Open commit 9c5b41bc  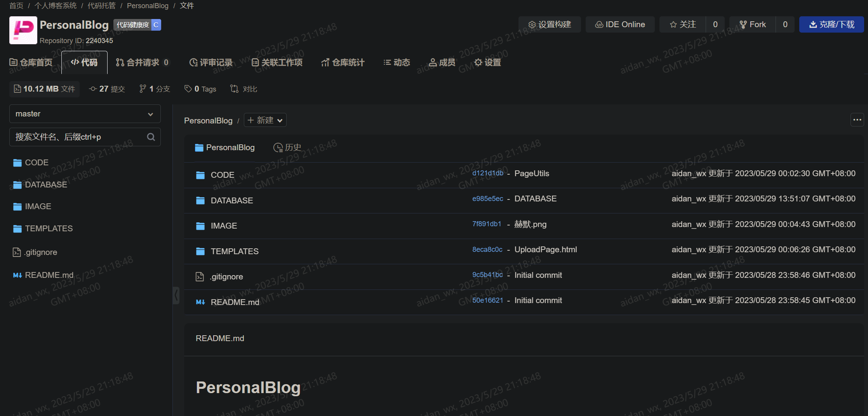487,275
